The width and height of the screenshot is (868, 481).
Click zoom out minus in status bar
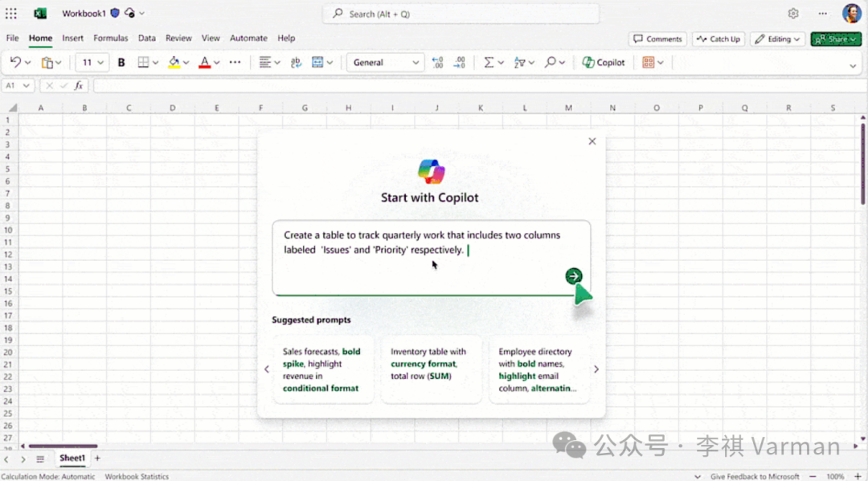[813, 476]
